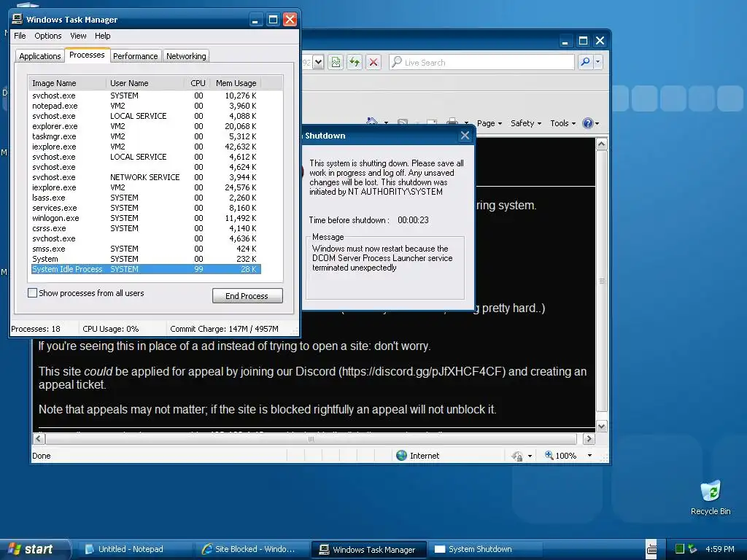This screenshot has height=560, width=747.
Task: Open the Options menu in Task Manager
Action: (47, 36)
